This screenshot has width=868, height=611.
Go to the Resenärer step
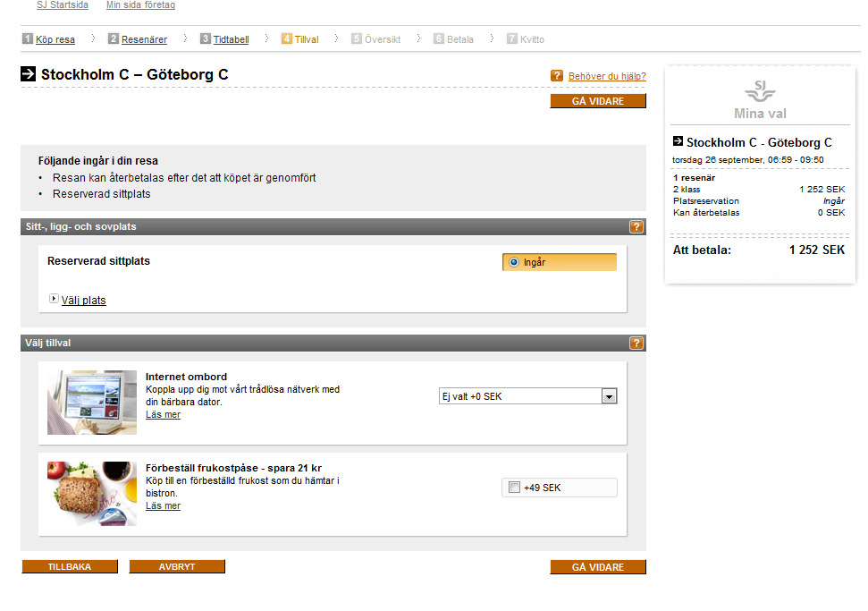(x=145, y=39)
